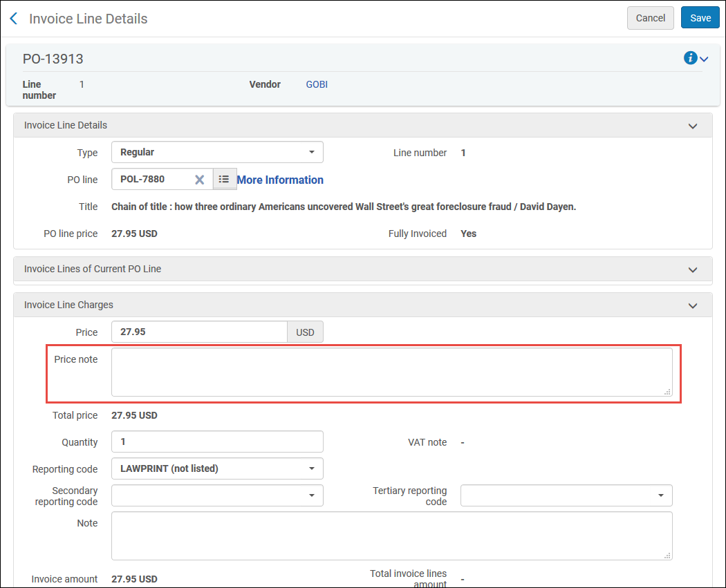
Task: Click the PO line price 27.95 USD
Action: coord(134,234)
